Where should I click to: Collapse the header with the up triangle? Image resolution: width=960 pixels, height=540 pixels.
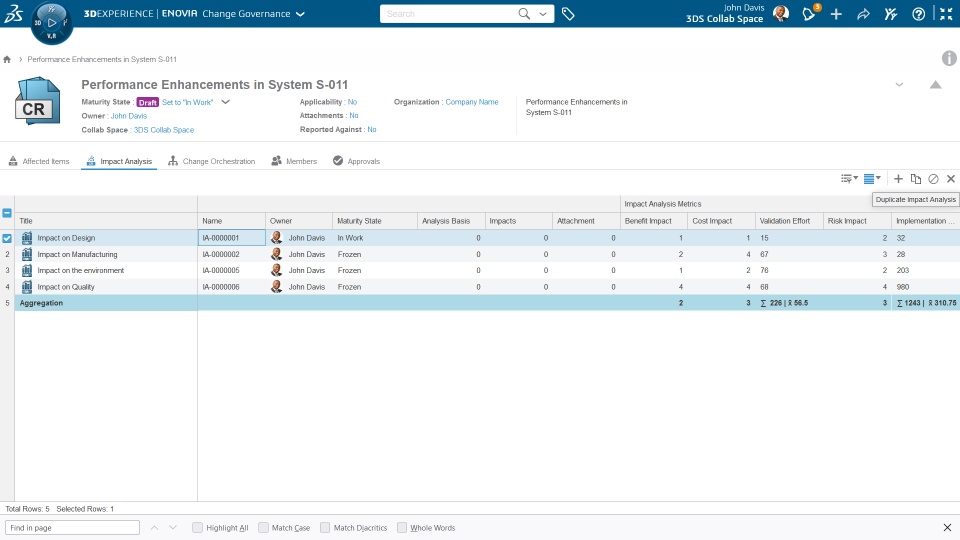pos(936,84)
